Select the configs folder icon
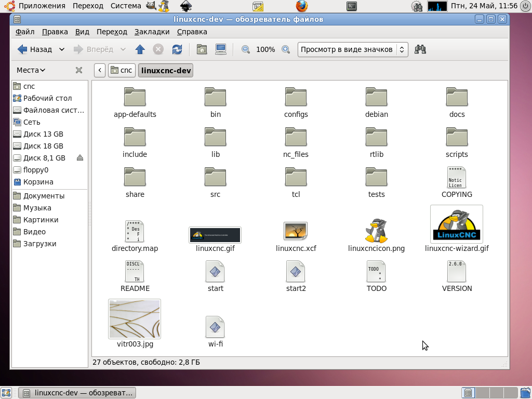Image resolution: width=532 pixels, height=399 pixels. coord(296,97)
